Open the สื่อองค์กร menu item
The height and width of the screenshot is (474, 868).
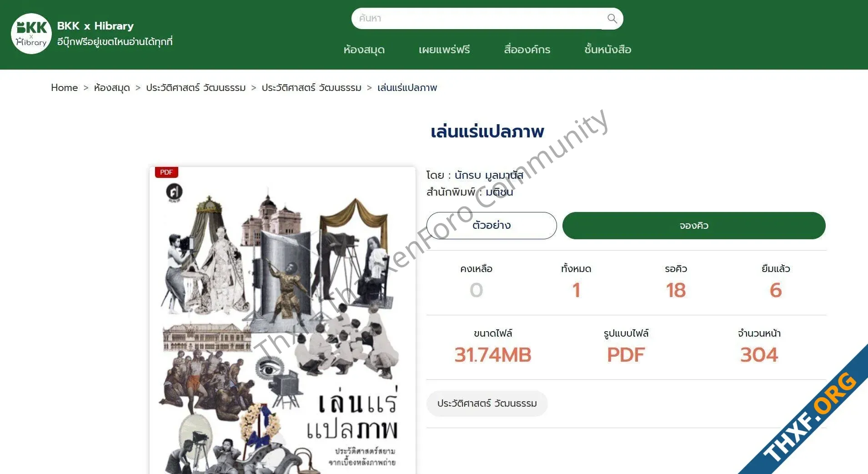click(527, 50)
